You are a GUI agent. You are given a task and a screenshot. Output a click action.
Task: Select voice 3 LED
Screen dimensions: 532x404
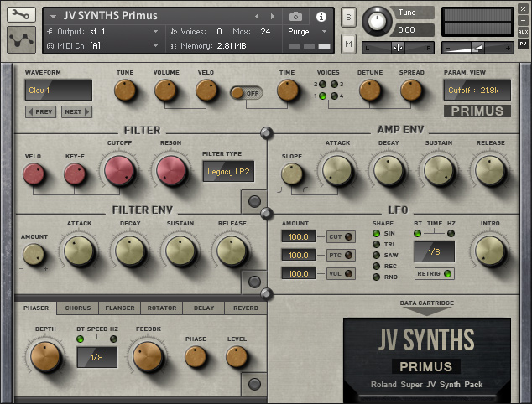click(x=334, y=84)
